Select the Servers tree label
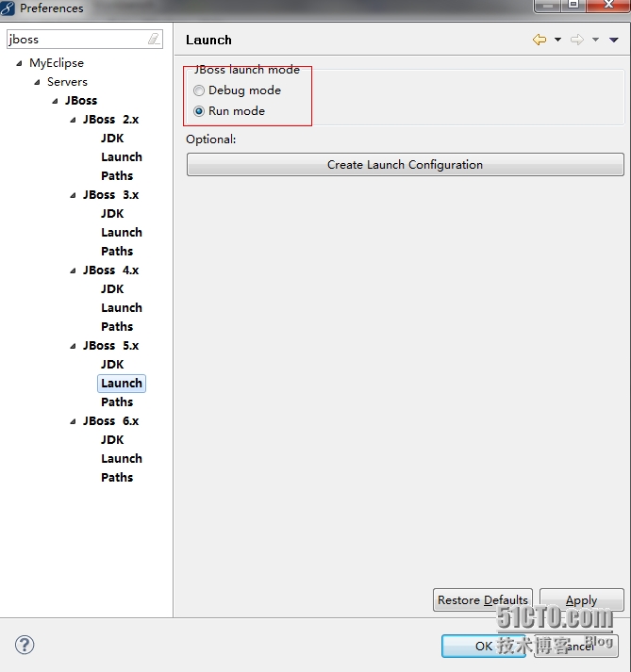631x672 pixels. tap(67, 82)
